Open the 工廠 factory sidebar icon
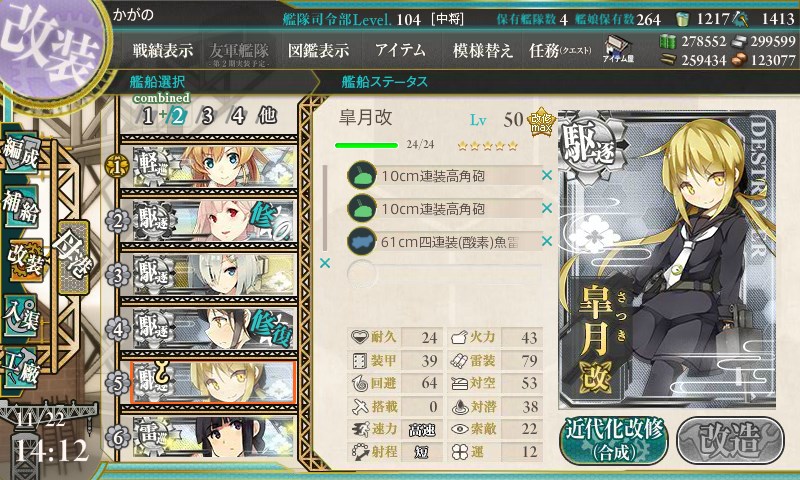 [20, 367]
